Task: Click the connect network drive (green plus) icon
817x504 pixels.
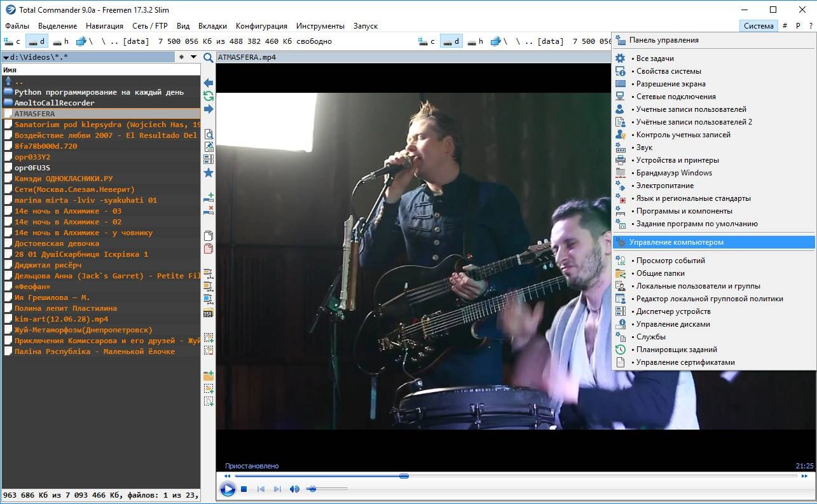Action: coord(208,198)
